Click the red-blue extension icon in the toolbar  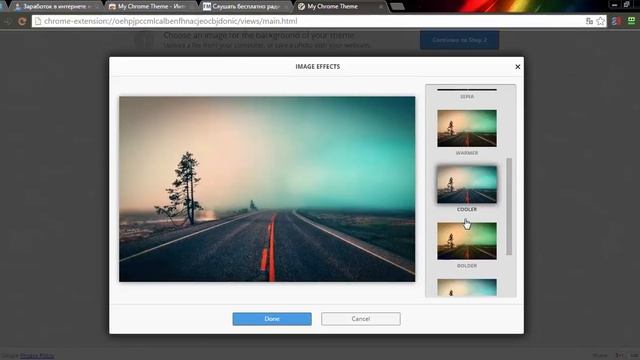(616, 21)
